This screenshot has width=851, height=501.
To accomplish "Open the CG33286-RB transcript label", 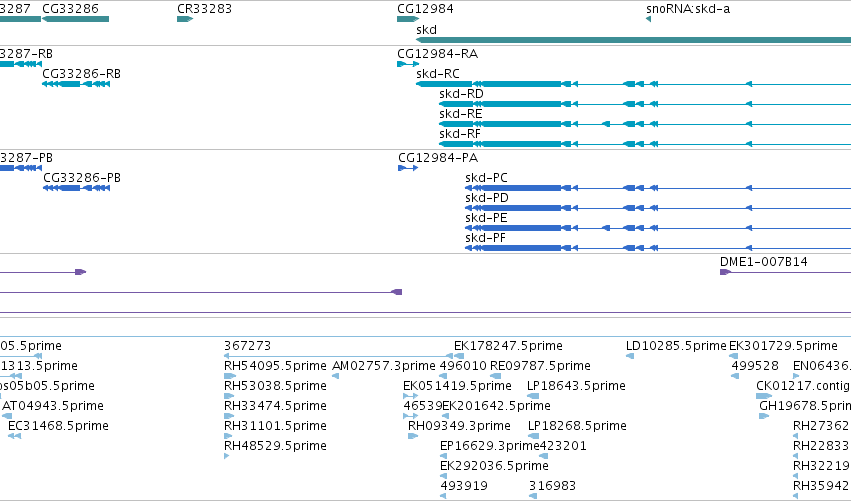I will pyautogui.click(x=81, y=74).
